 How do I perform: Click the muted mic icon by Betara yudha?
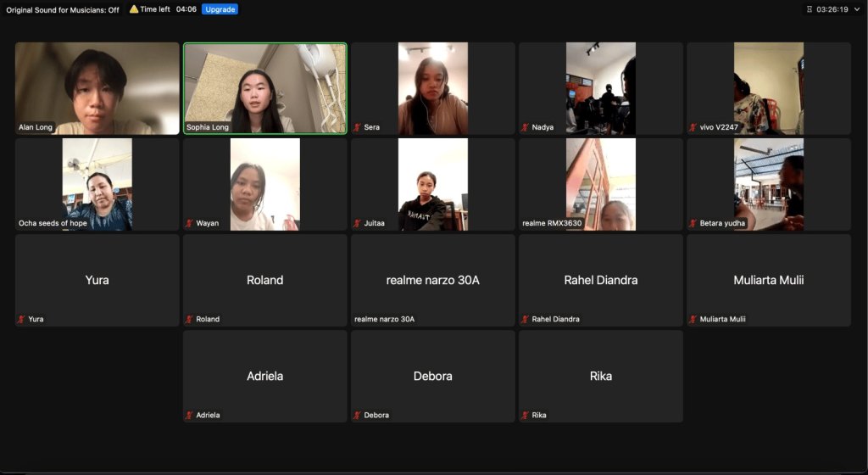[693, 223]
